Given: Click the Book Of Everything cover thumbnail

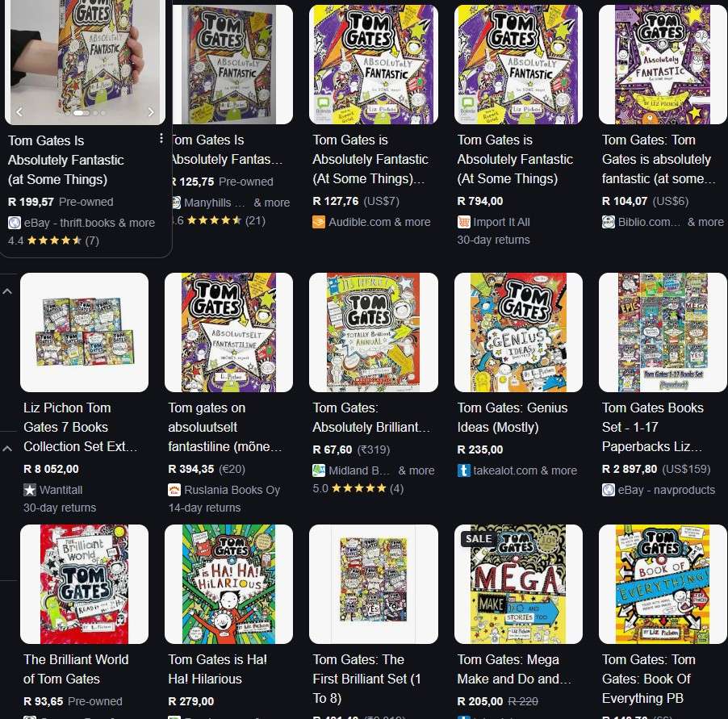Looking at the screenshot, I should tap(663, 584).
